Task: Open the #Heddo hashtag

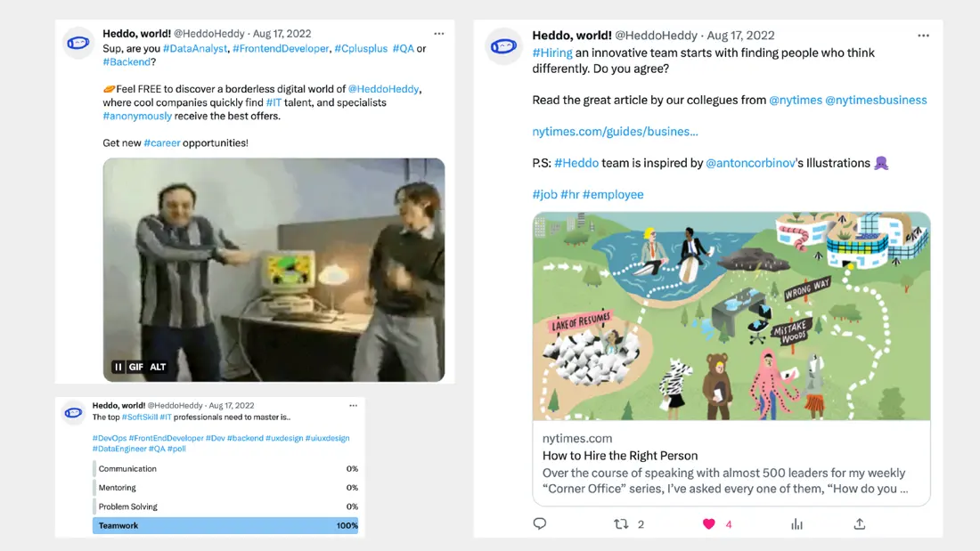Action: (x=576, y=163)
